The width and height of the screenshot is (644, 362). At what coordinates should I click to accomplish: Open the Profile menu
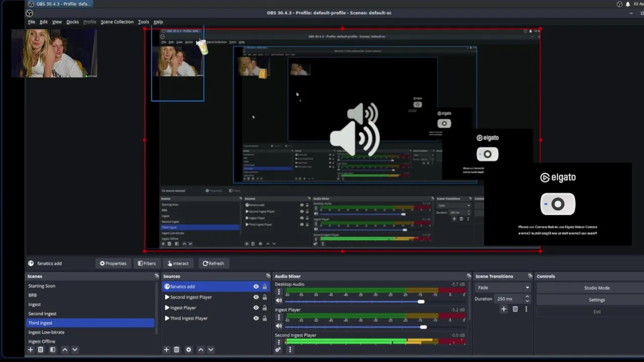[x=90, y=22]
